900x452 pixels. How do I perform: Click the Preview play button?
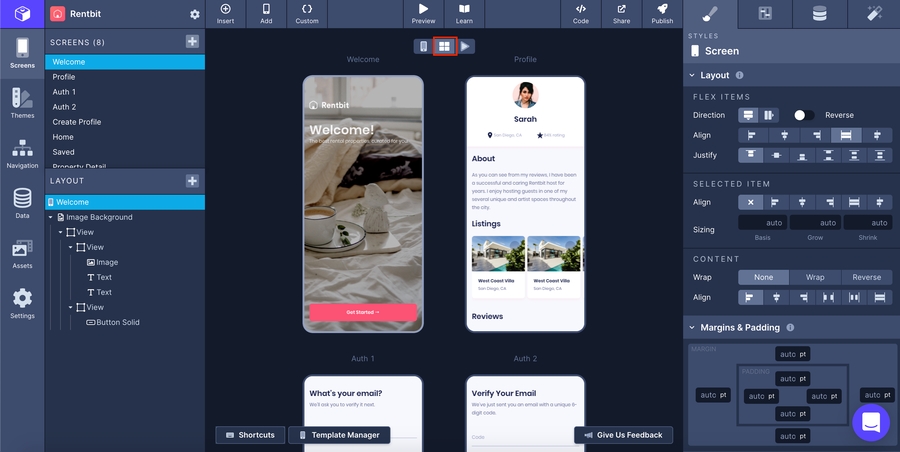point(423,14)
